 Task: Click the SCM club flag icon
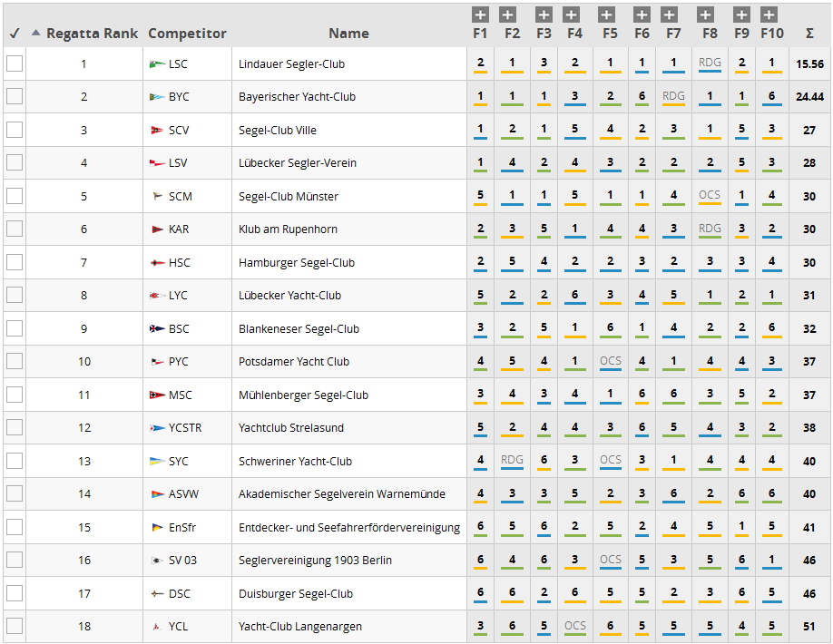coord(157,197)
